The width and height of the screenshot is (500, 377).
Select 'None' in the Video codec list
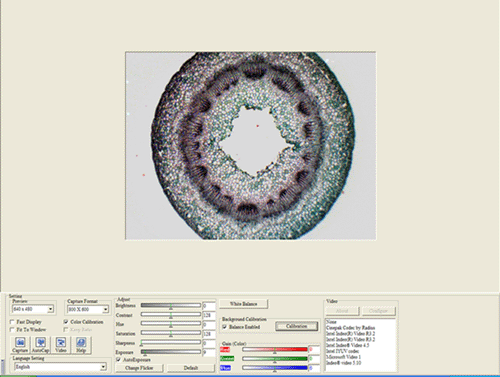click(x=331, y=322)
